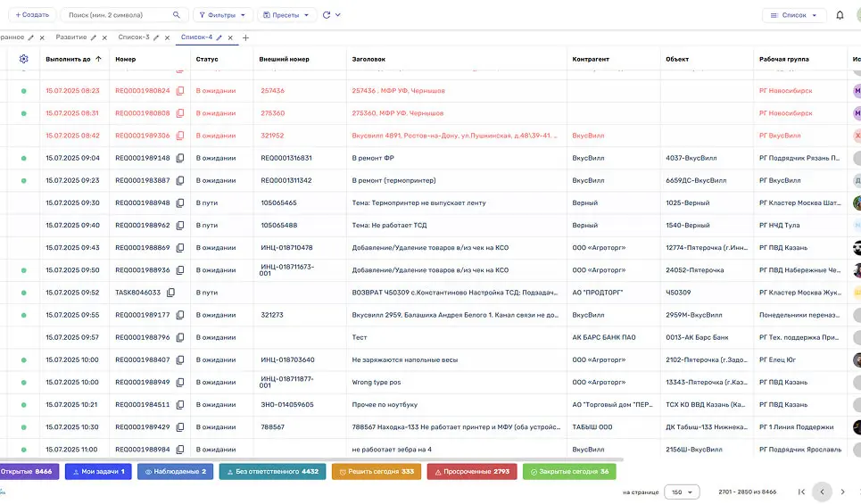Click copy icon next to TASK8046033

click(x=171, y=293)
